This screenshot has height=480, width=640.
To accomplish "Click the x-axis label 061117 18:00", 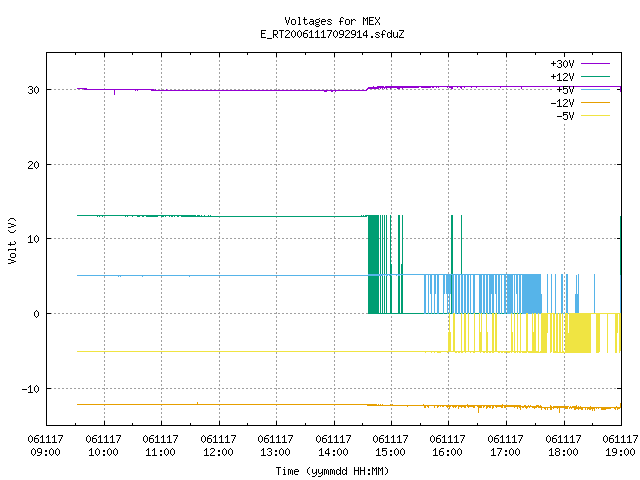I will [564, 445].
